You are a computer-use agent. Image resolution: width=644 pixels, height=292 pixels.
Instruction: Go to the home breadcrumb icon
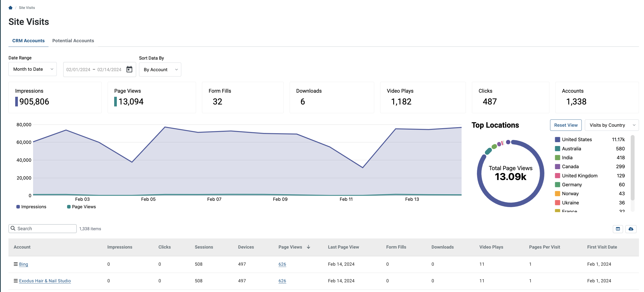click(11, 7)
